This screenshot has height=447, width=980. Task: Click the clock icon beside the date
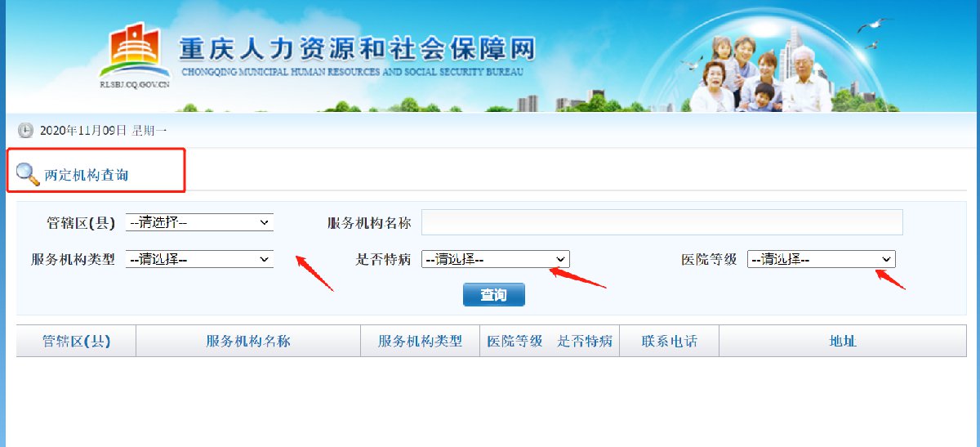coord(25,131)
